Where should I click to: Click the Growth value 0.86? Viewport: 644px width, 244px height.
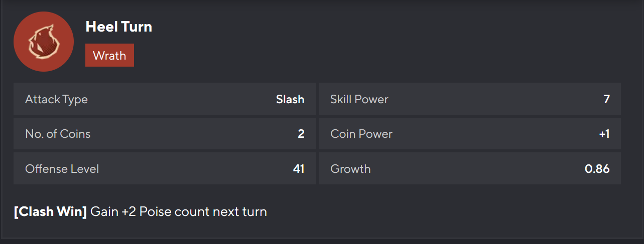(597, 169)
